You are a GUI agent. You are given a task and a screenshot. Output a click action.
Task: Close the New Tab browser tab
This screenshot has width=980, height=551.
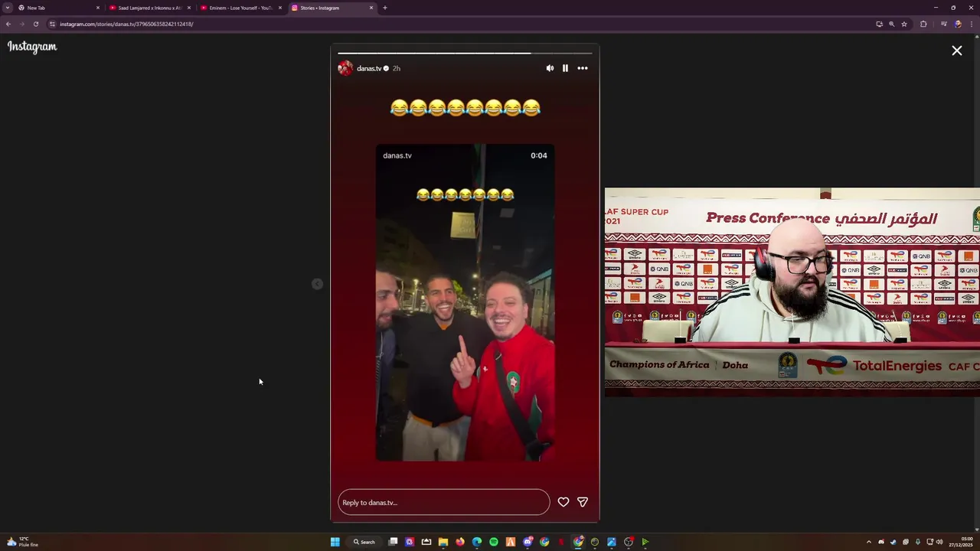click(x=98, y=8)
